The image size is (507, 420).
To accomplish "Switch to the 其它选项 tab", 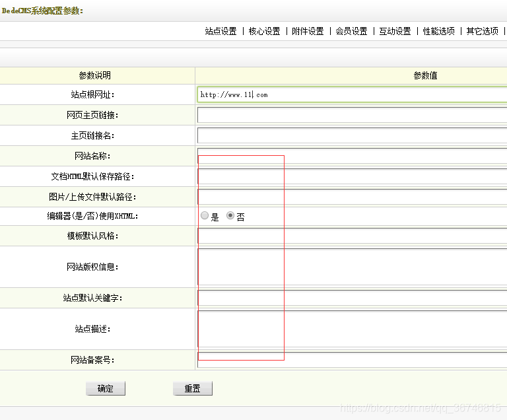I will click(482, 31).
